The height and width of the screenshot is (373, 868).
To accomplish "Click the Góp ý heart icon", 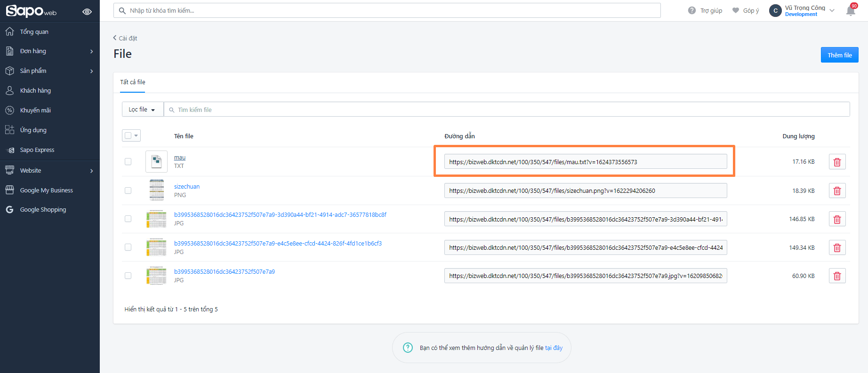I will [x=736, y=10].
